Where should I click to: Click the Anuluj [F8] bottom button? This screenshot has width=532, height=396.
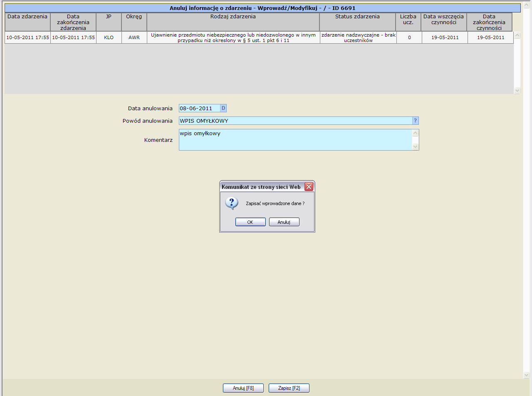[243, 388]
